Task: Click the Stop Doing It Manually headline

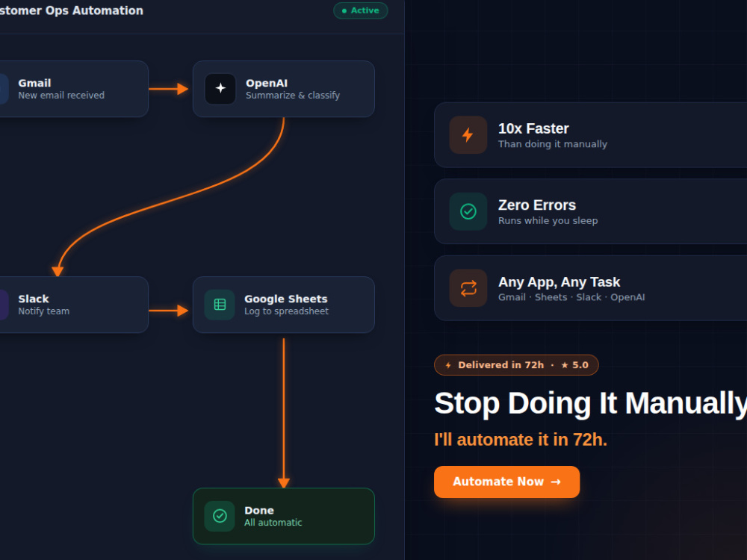Action: click(590, 403)
